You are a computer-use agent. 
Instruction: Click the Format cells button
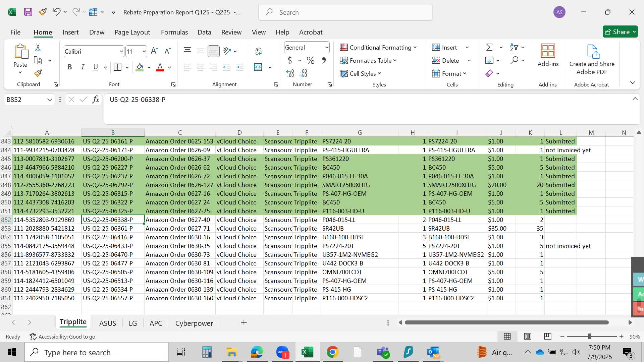(x=449, y=73)
